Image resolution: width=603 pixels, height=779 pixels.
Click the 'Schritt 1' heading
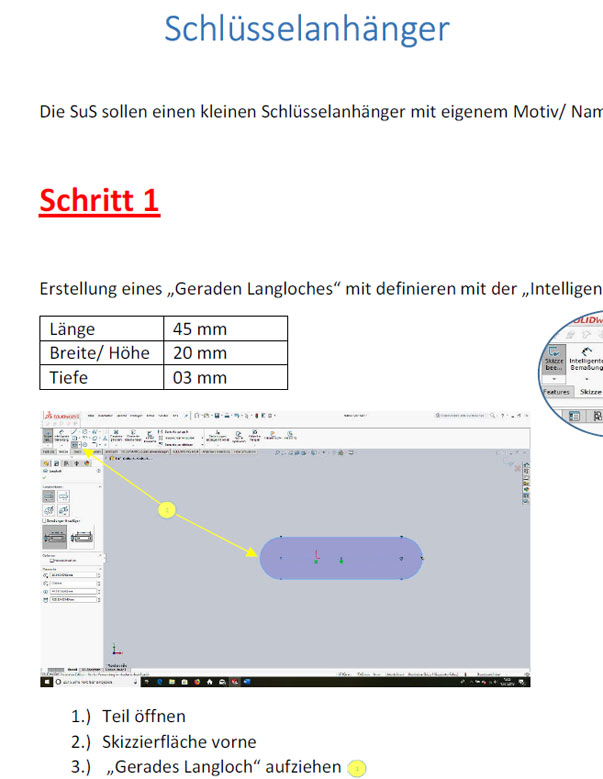99,201
